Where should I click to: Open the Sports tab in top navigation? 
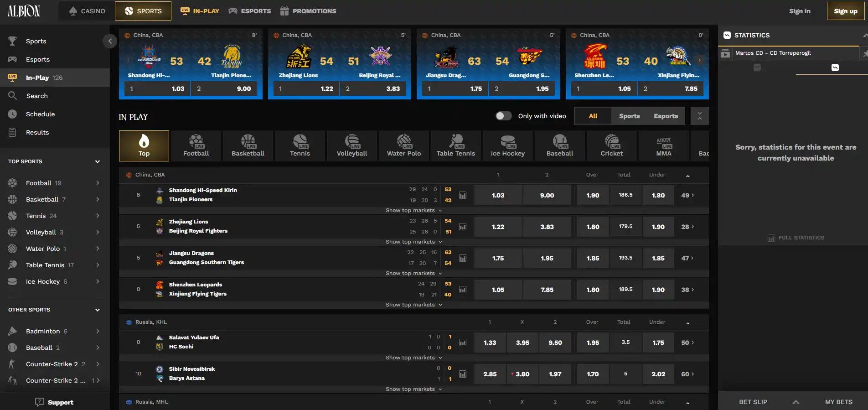(143, 11)
